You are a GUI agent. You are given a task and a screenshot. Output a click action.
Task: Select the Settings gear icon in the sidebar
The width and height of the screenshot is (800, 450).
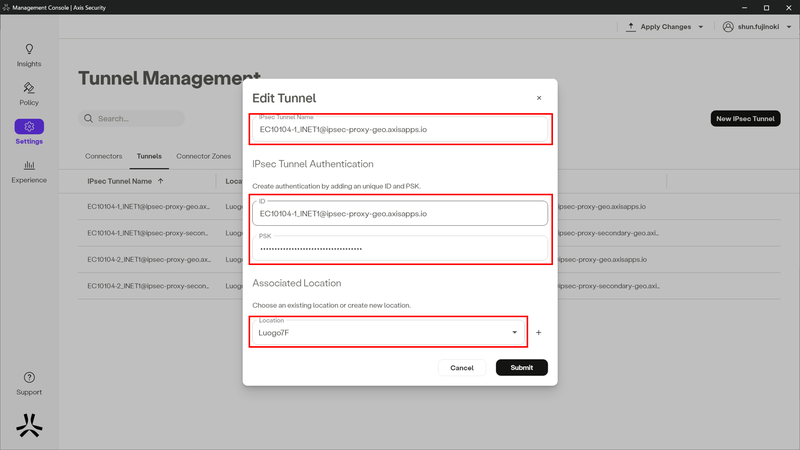click(29, 127)
